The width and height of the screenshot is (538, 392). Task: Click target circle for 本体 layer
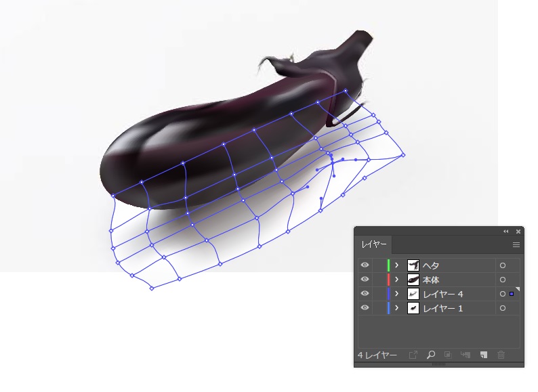[x=503, y=280]
